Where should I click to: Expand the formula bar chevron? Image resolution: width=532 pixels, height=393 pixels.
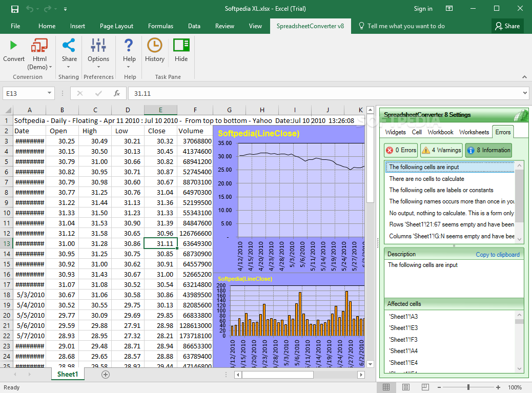point(525,93)
